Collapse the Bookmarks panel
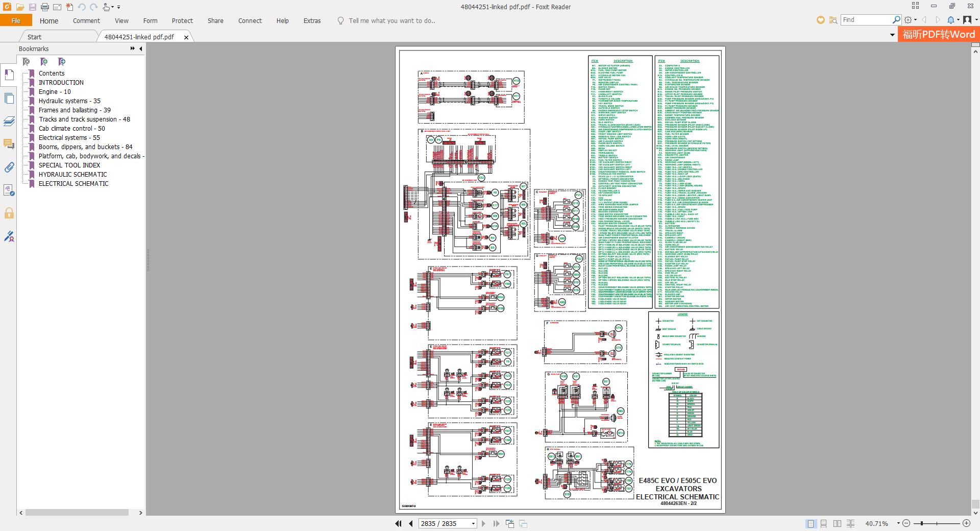Viewport: 980px width, 531px height. tap(141, 49)
